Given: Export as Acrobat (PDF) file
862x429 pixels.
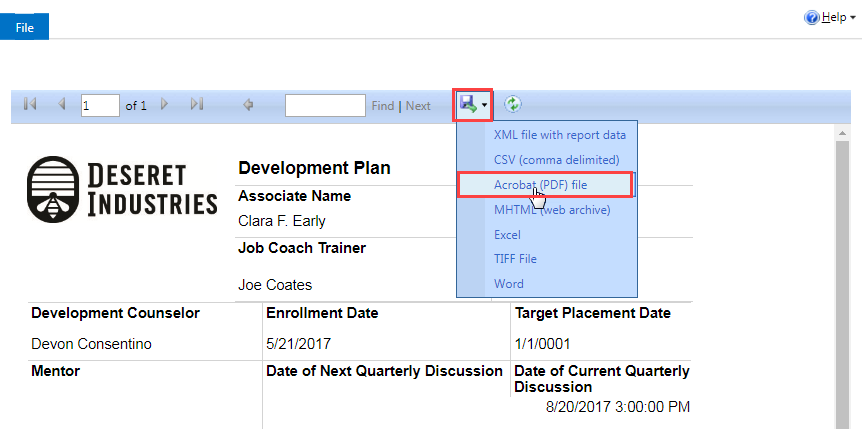Looking at the screenshot, I should click(540, 185).
